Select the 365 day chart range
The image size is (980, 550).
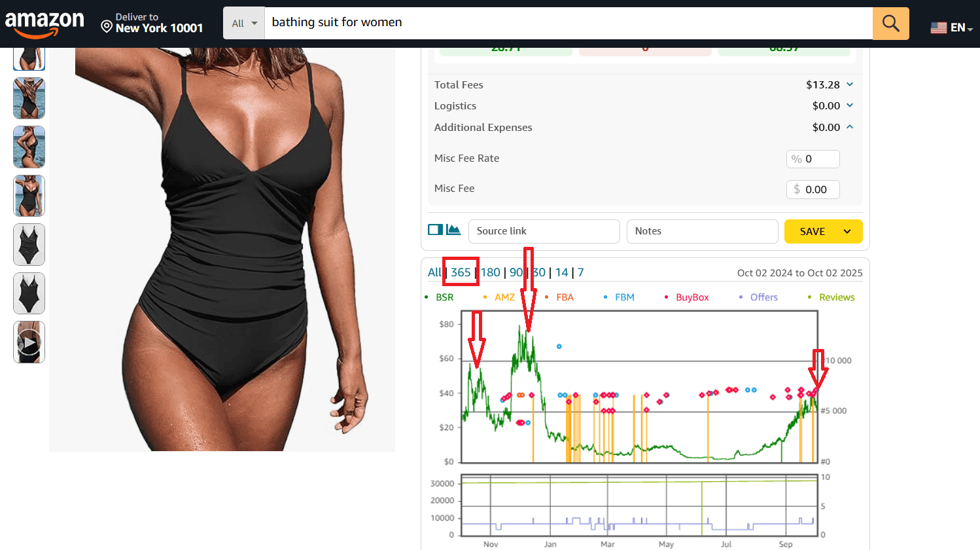[461, 272]
